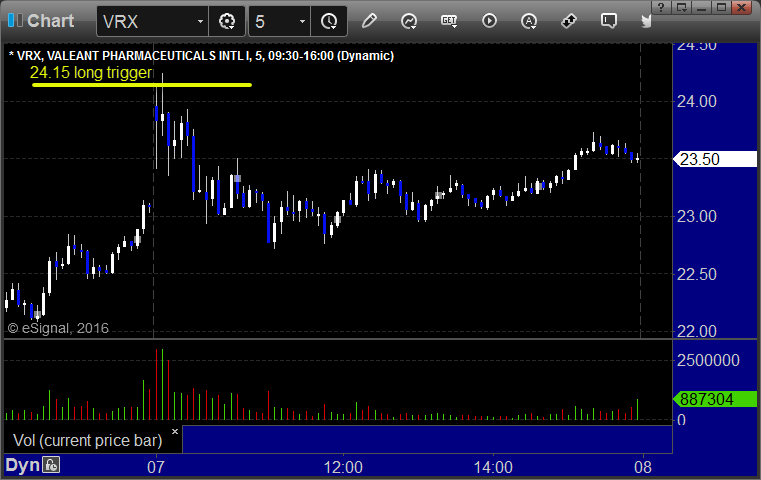Click the 07 date axis label

(156, 467)
